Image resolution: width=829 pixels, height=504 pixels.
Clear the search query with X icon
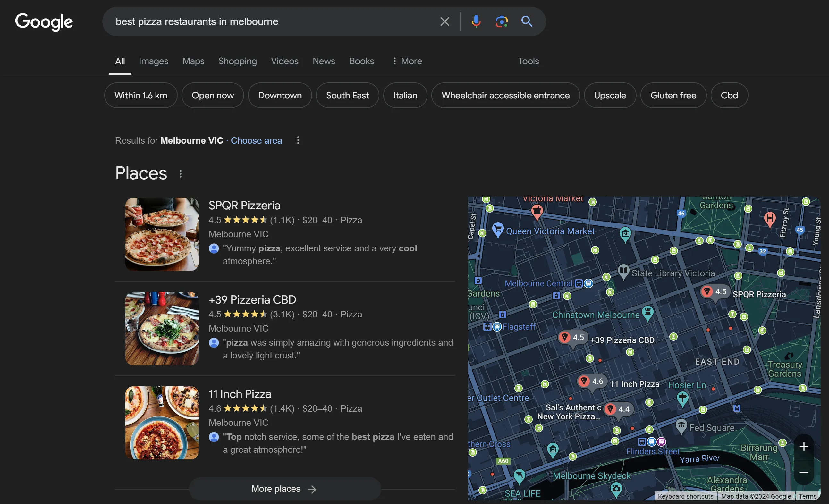click(x=444, y=21)
